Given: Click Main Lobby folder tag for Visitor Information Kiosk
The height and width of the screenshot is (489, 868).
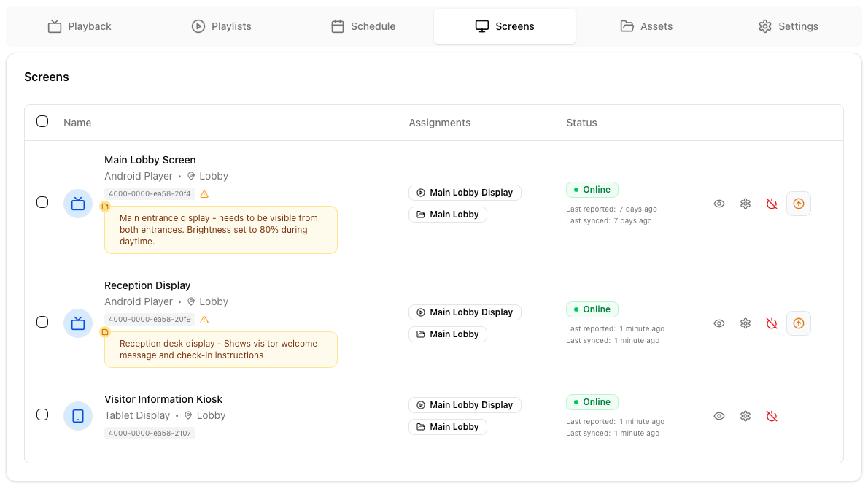Looking at the screenshot, I should pos(447,427).
